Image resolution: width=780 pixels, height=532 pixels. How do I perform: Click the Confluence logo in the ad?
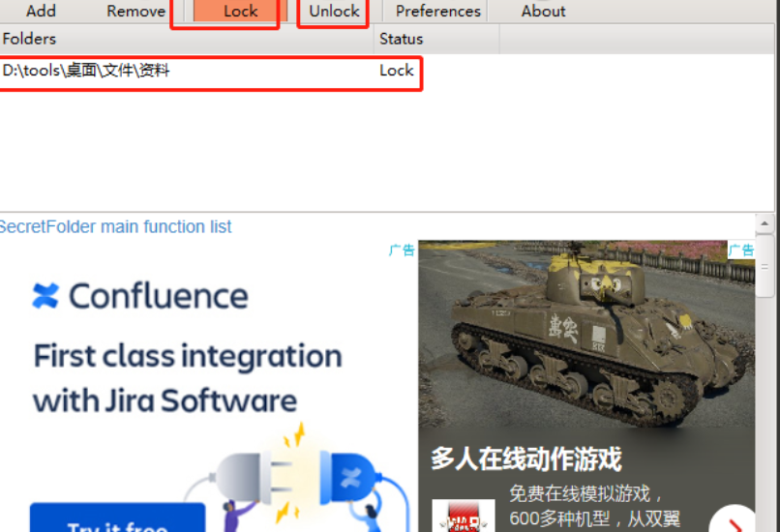(x=139, y=296)
